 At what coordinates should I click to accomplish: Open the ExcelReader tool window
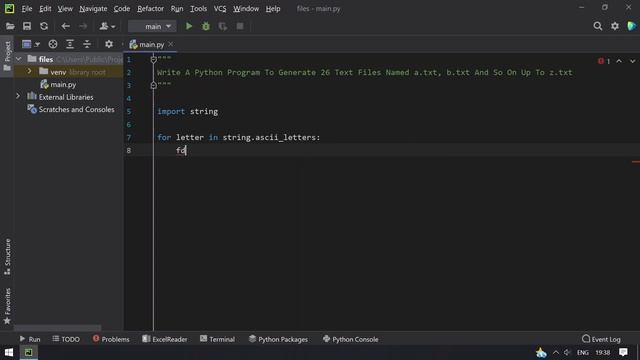coord(165,339)
